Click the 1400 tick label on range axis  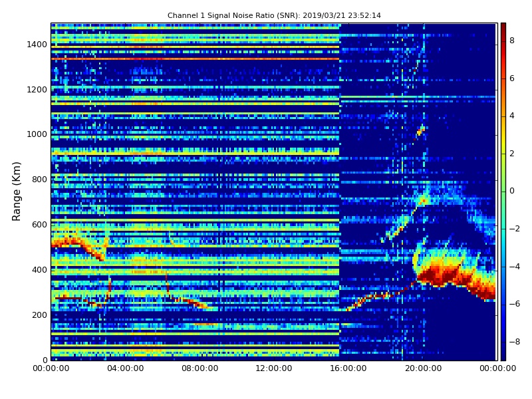point(37,45)
